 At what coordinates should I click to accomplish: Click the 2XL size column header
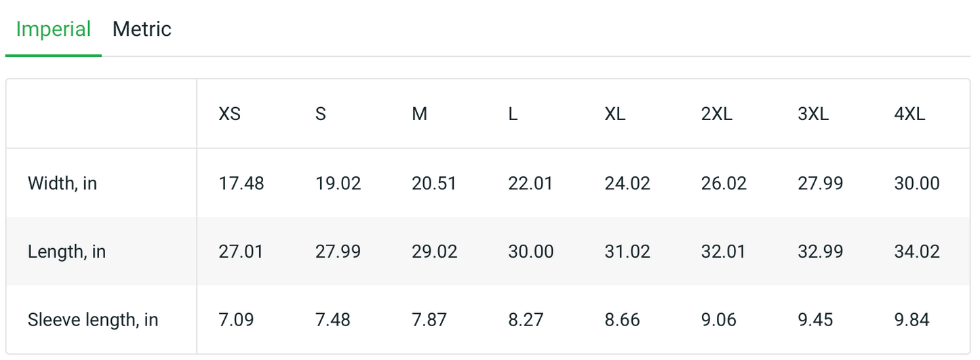click(717, 115)
